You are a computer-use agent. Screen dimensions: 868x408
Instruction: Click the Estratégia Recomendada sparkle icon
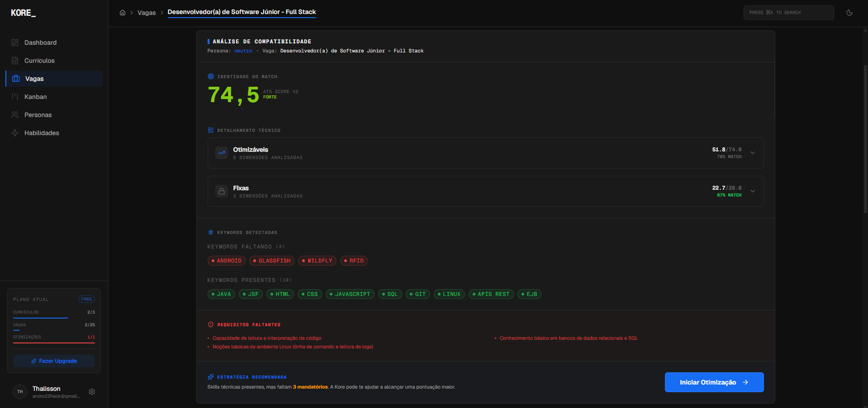(211, 377)
